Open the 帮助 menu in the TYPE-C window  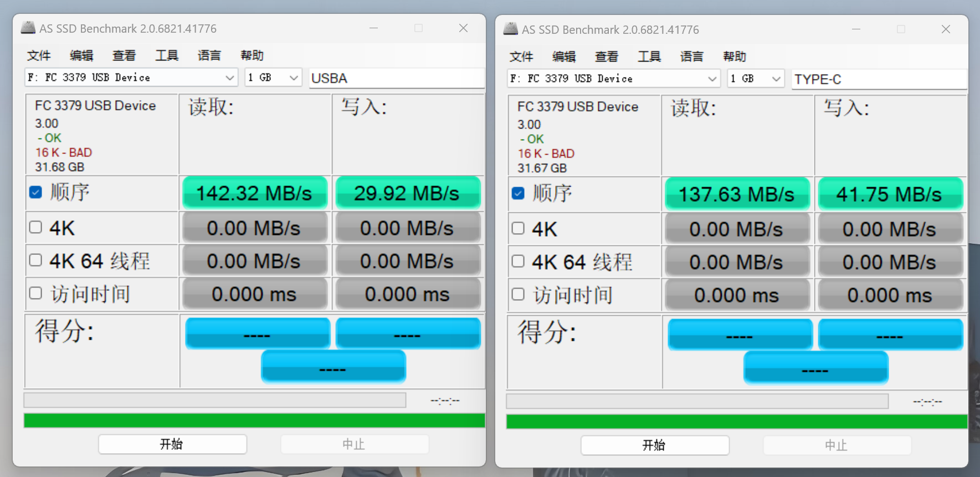[x=735, y=57]
